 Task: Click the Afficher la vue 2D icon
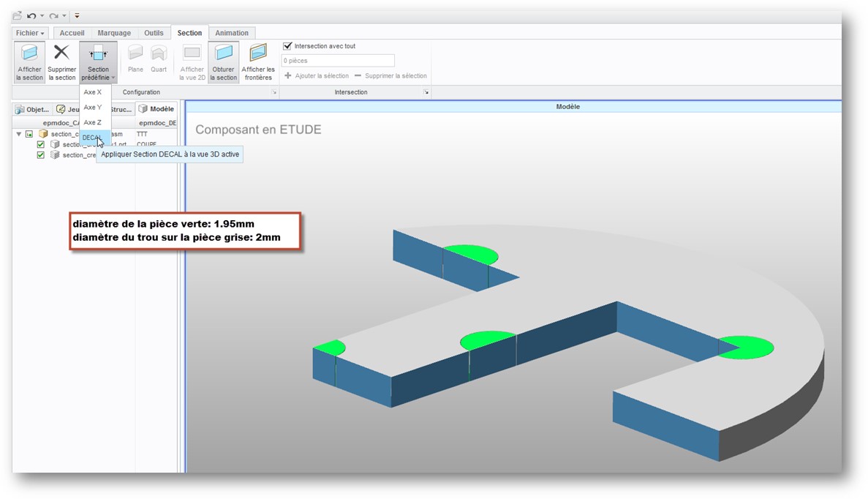point(192,54)
